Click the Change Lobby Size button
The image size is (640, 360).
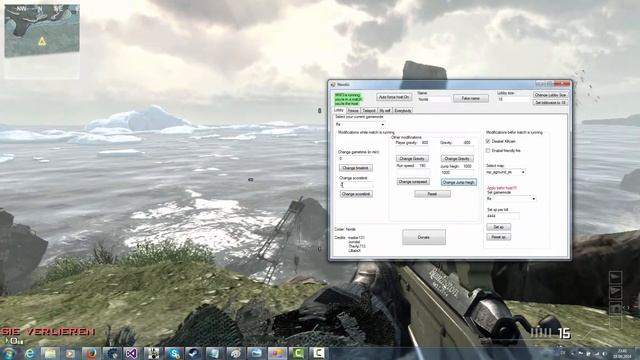point(550,95)
